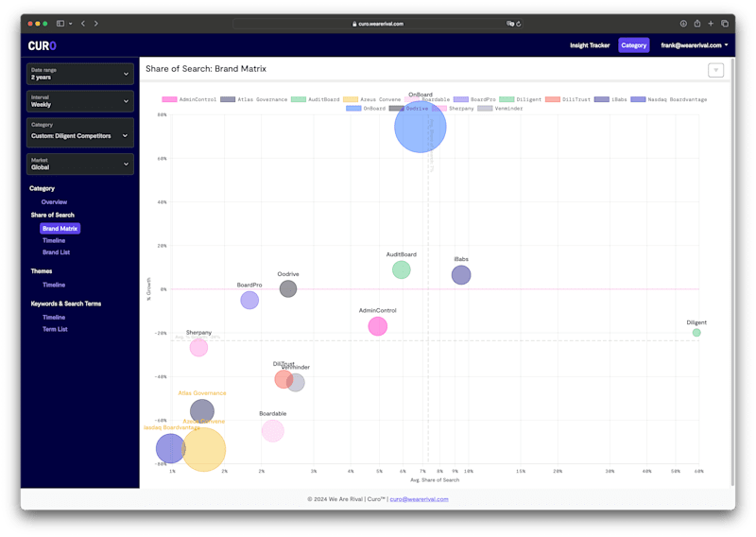Screen dimensions: 756x537
Task: Click the purple BoardPro bubble
Action: [249, 300]
